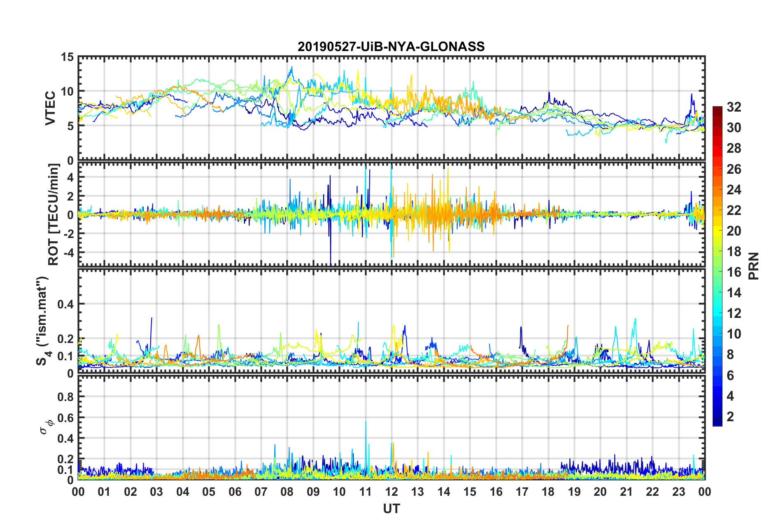
Task: Click the ROT [TECU/min] y-axis label
Action: click(54, 214)
